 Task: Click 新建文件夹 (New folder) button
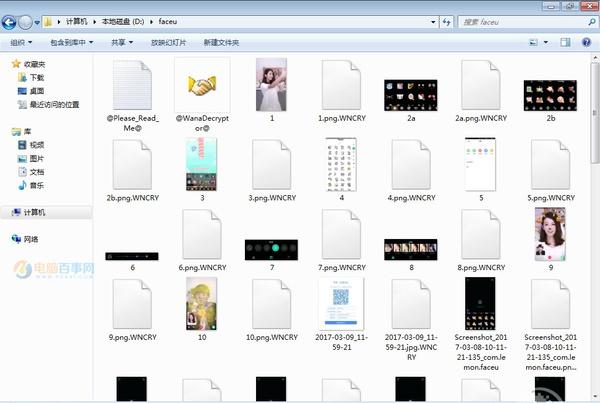(221, 43)
